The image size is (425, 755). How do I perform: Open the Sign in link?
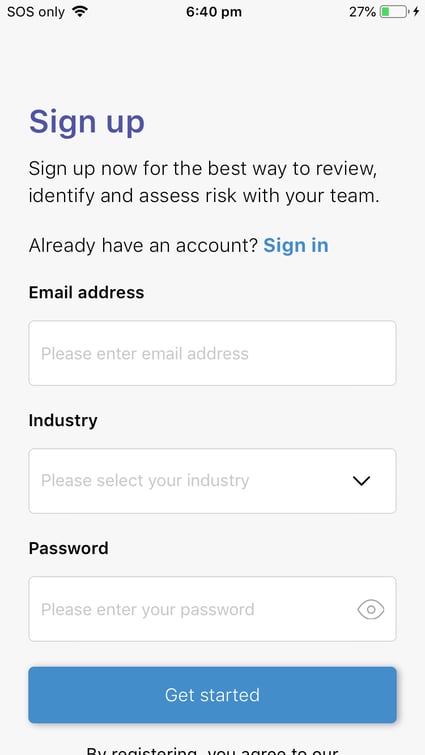point(296,246)
